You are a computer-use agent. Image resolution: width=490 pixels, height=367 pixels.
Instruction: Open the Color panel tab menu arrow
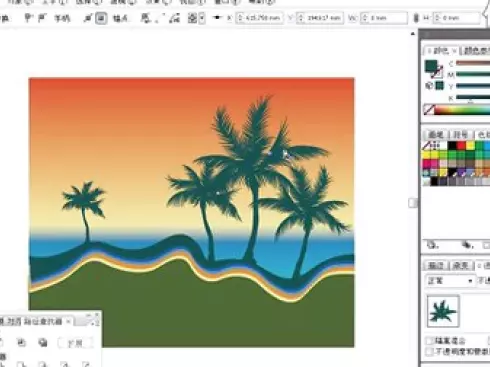(453, 51)
